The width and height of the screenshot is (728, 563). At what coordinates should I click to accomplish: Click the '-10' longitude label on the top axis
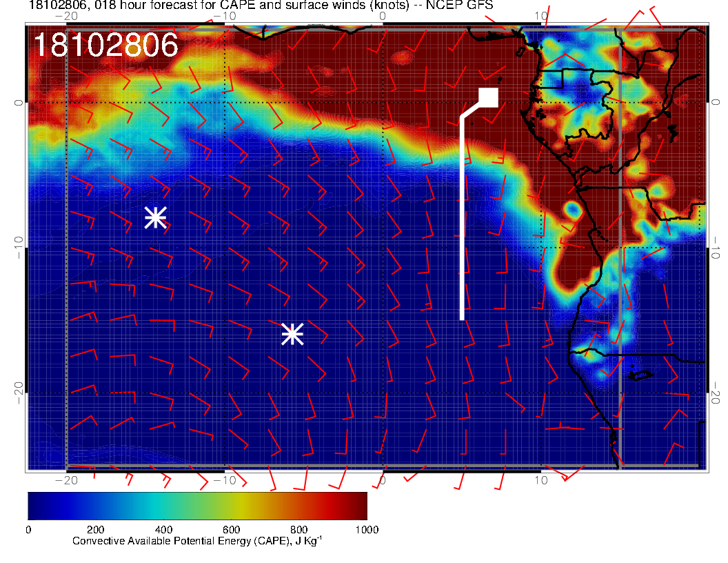(x=224, y=16)
